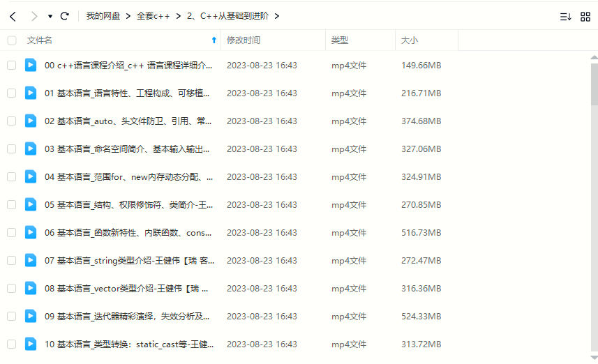Sort files by 修改时间 column
598x364 pixels.
click(244, 40)
